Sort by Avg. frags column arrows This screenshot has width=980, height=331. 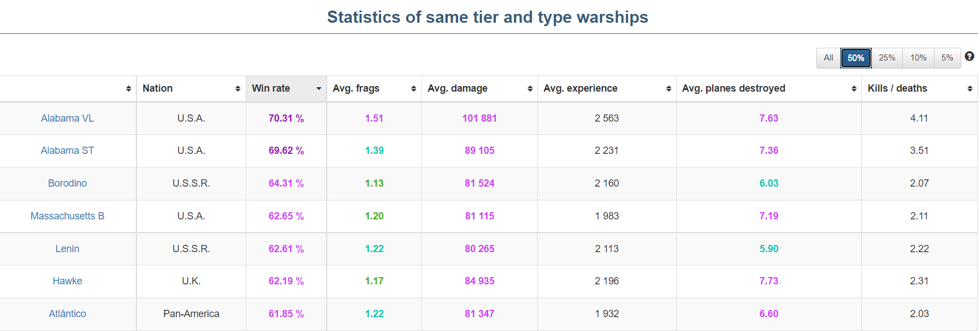[413, 89]
